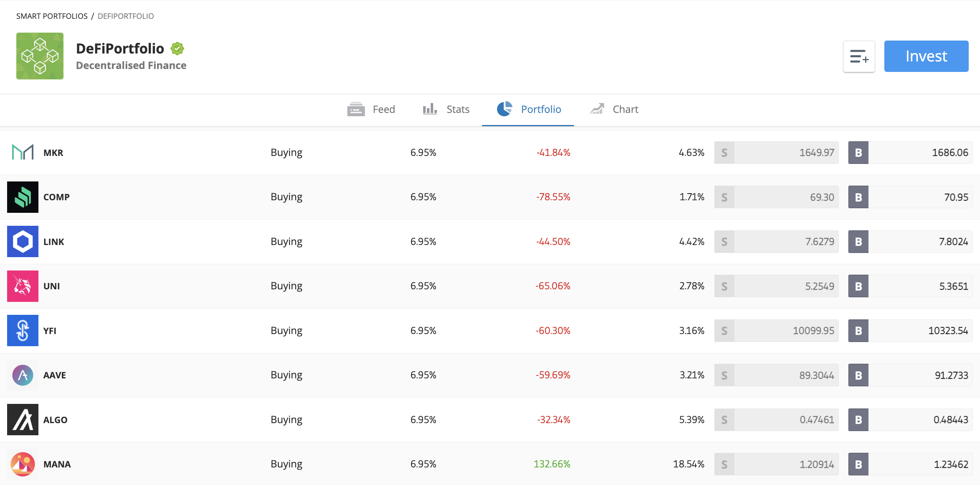Buy MKR at 1686.06

coord(910,153)
